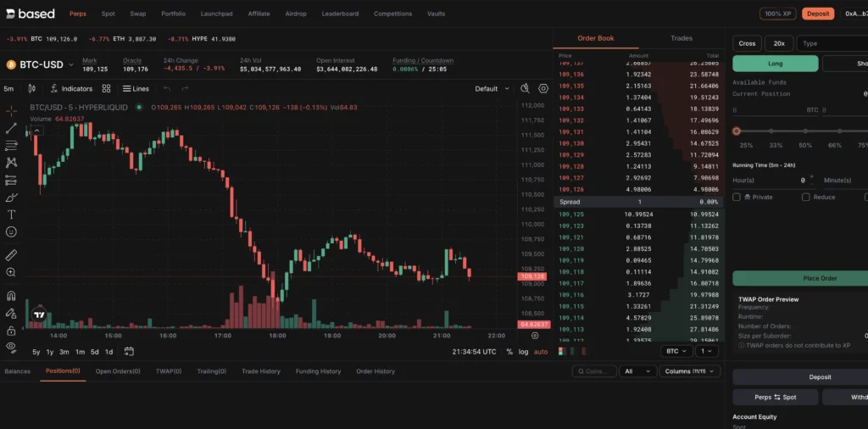
Task: Open the Cross margin mode selector
Action: click(747, 44)
